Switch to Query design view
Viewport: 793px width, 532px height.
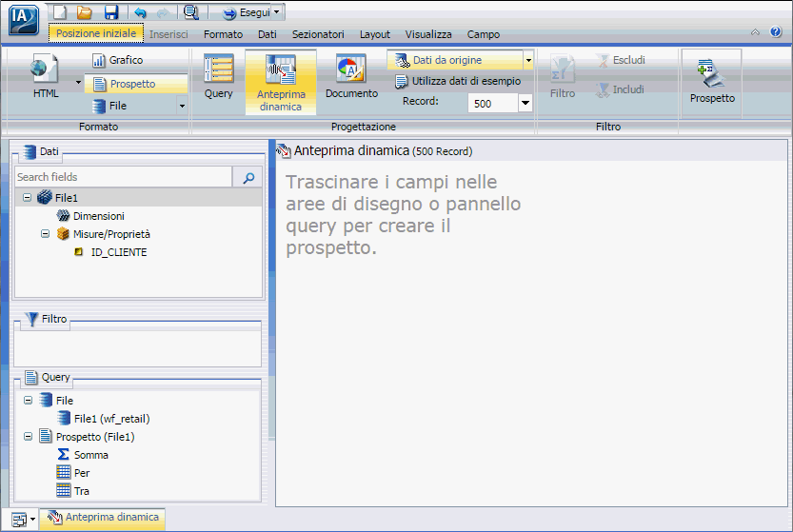point(219,76)
